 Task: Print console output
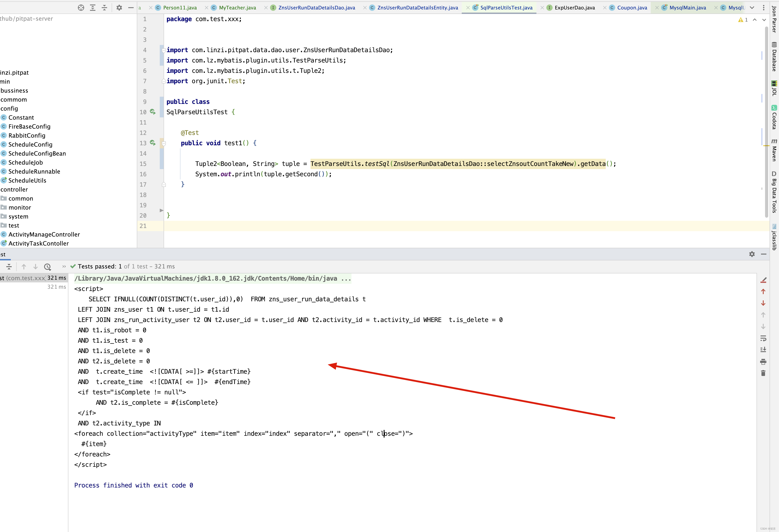tap(763, 362)
